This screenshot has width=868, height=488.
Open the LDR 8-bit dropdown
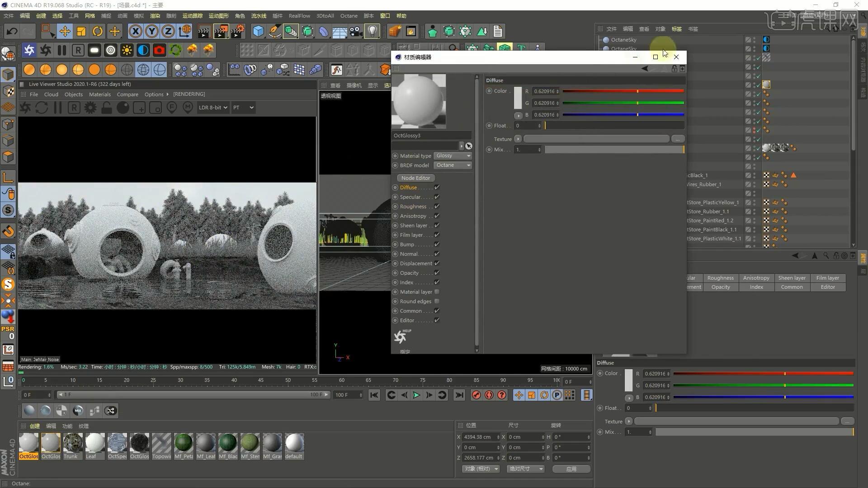tap(212, 108)
